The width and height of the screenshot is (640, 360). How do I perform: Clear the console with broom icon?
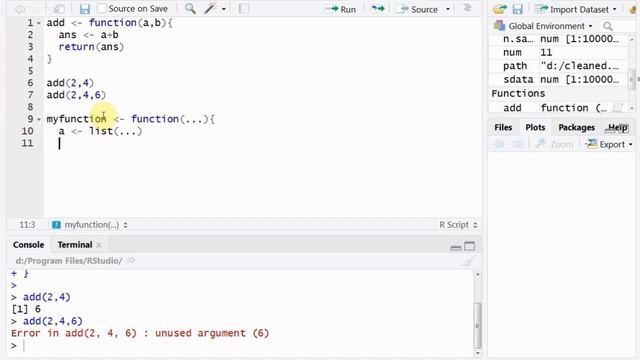(x=469, y=261)
